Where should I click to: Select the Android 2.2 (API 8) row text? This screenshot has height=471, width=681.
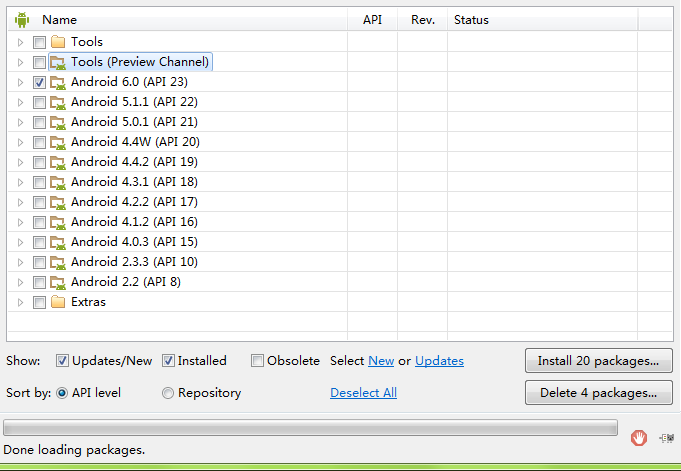click(126, 282)
